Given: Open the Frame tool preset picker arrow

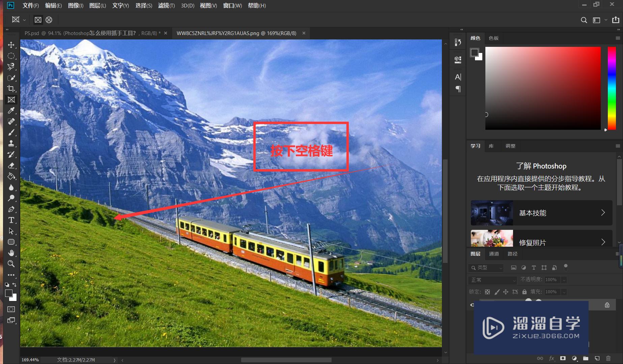Looking at the screenshot, I should pyautogui.click(x=25, y=20).
